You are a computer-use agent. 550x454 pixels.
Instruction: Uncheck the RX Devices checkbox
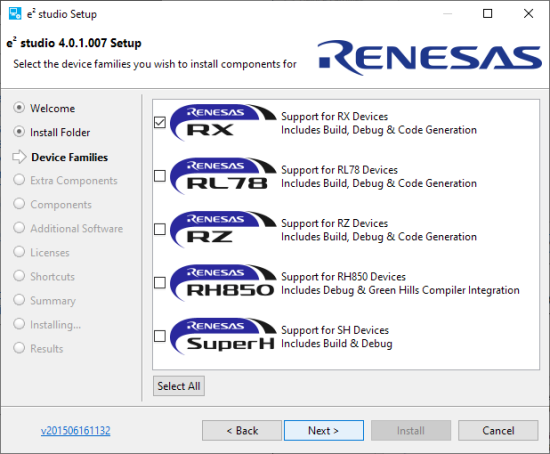[x=160, y=122]
